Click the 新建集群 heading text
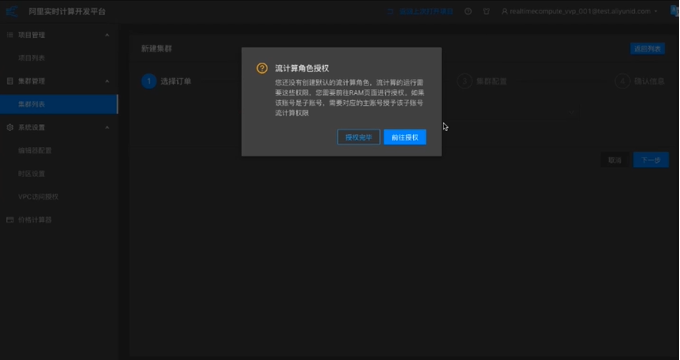 click(157, 49)
